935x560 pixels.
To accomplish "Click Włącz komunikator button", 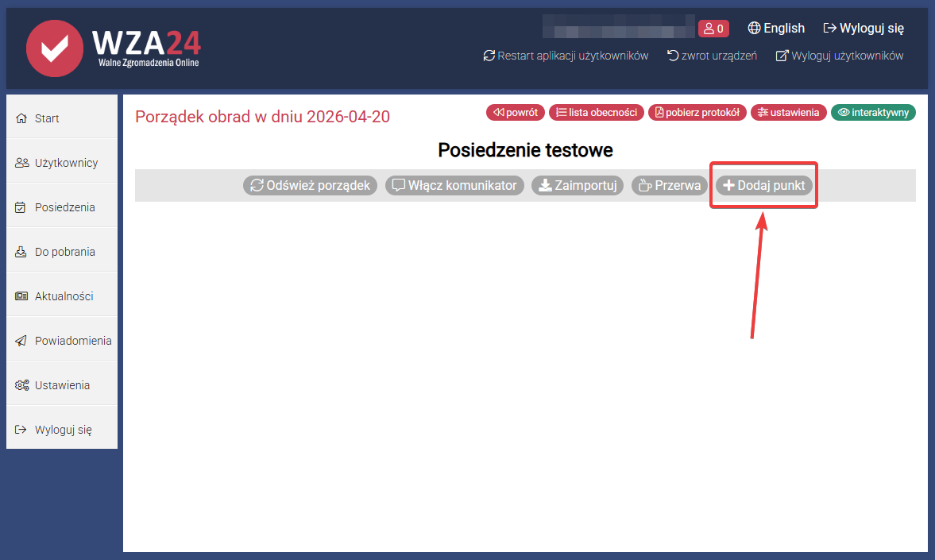I will pos(455,186).
